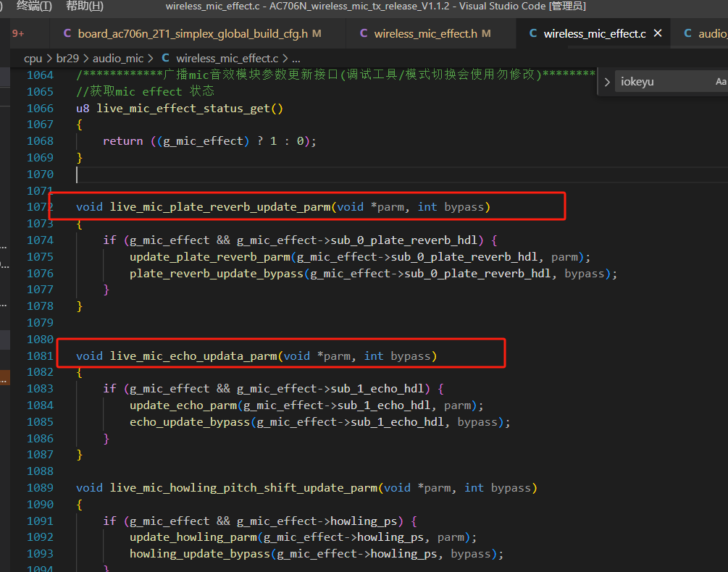Click the update_echo_parm call
Screen dimensions: 728x572
click(183, 405)
